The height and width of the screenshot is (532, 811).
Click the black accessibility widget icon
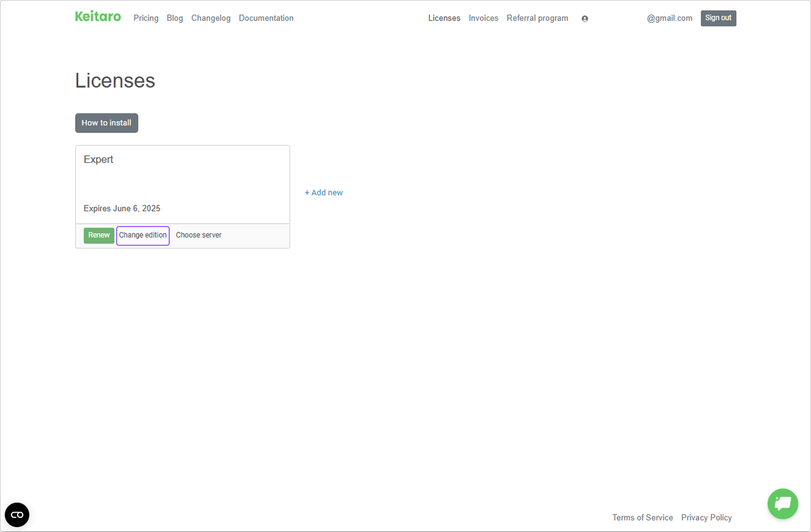17,515
